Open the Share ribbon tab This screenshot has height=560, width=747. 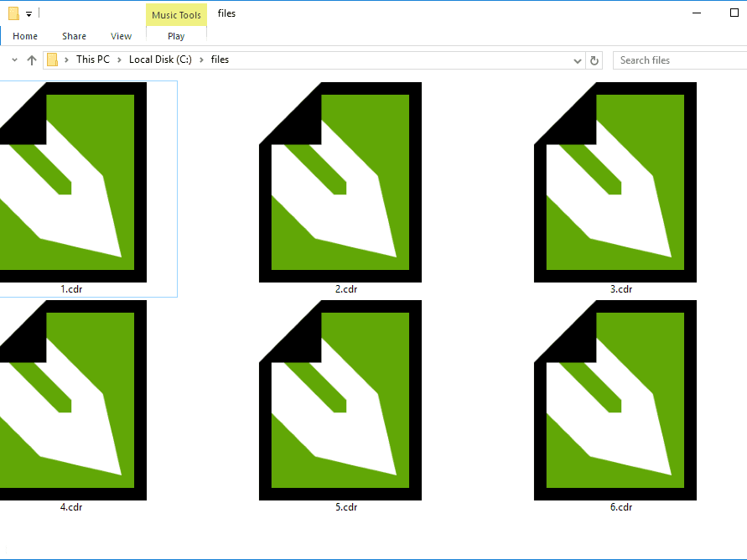click(x=74, y=36)
